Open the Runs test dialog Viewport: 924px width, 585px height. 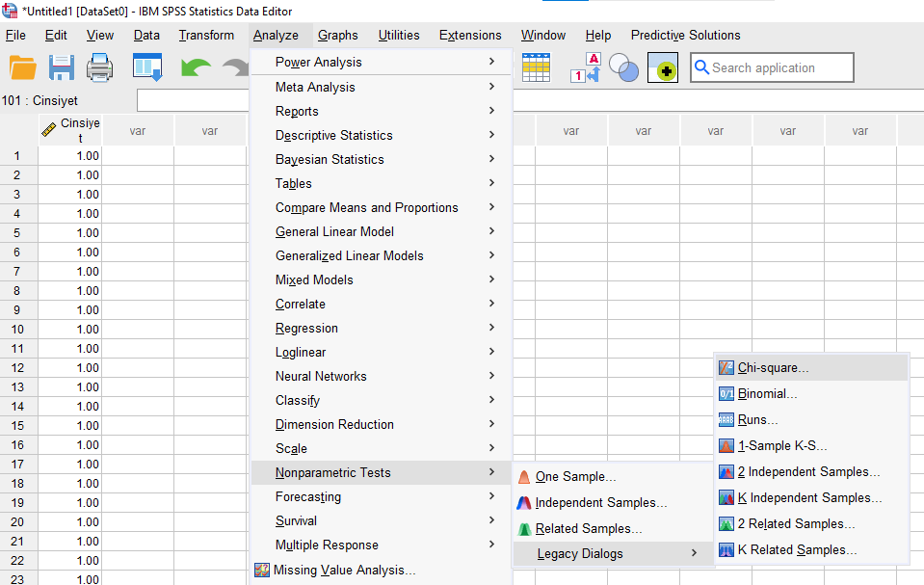[757, 420]
